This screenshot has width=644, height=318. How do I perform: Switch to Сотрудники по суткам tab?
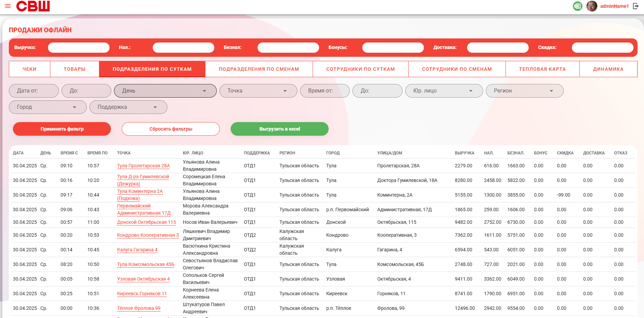(361, 69)
